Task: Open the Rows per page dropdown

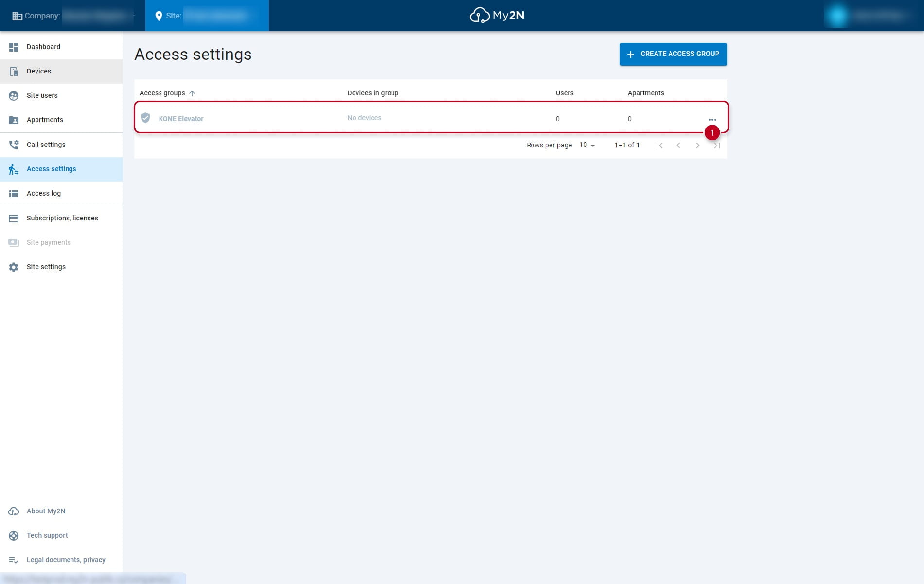Action: coord(587,145)
